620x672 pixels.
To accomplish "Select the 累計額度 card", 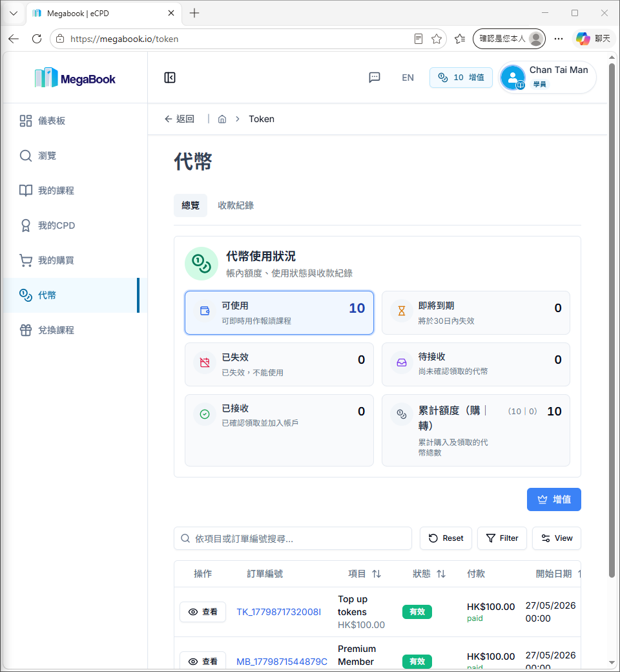I will point(475,430).
